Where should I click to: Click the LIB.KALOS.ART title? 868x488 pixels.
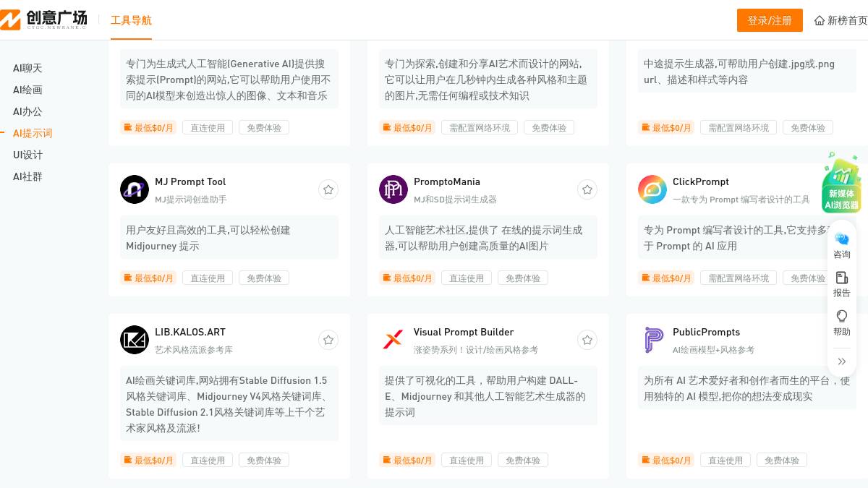[190, 332]
